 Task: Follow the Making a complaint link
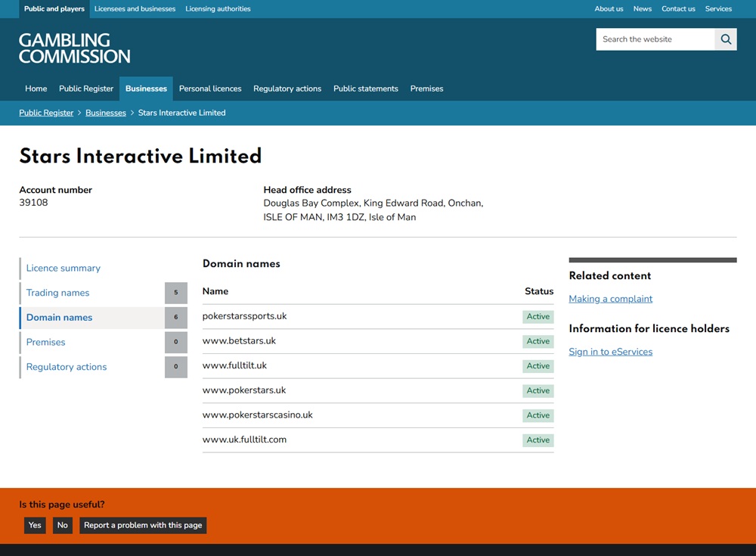[x=610, y=299]
